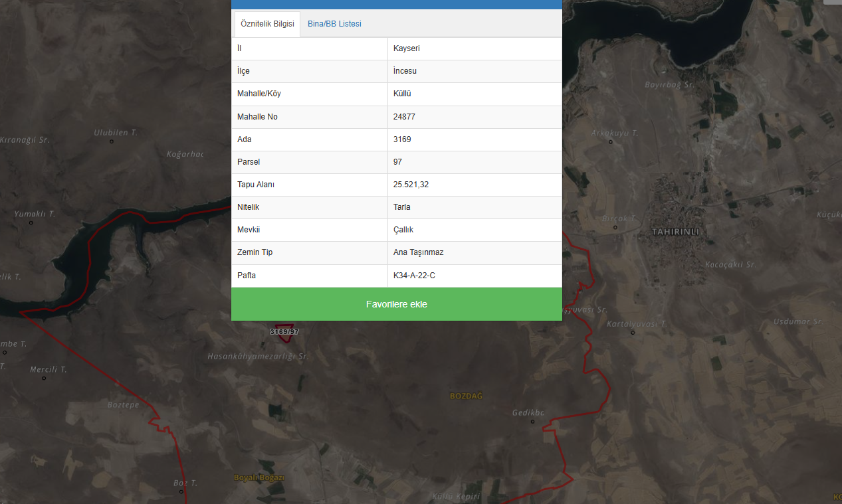
Task: Click the Arkokuyu T. point marker
Action: 610,141
